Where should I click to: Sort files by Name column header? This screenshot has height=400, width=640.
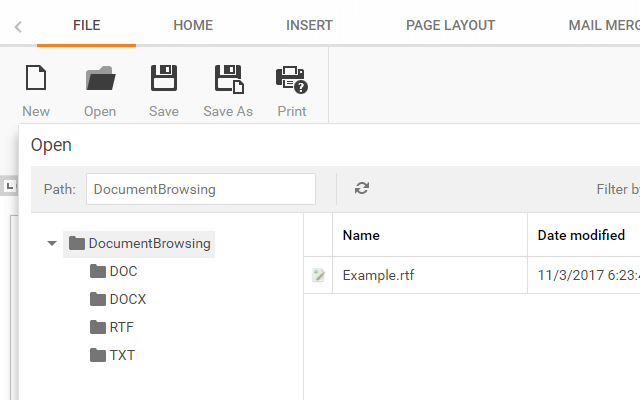coord(361,235)
